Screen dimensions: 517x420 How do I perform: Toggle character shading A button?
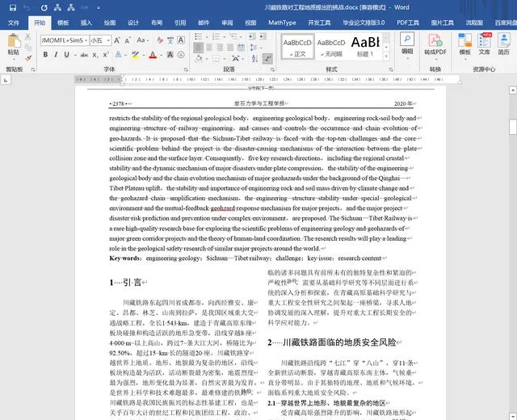(x=170, y=55)
